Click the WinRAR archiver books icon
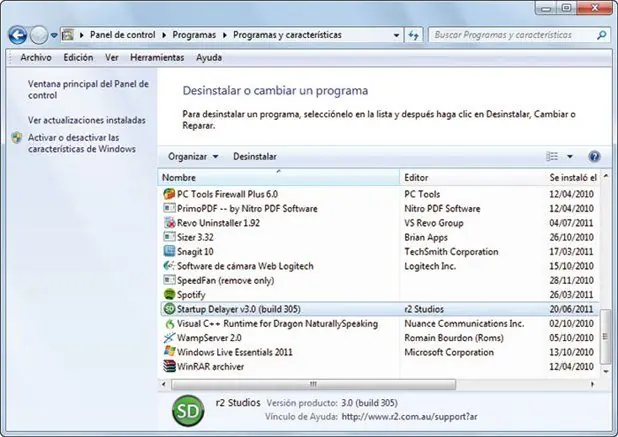This screenshot has height=437, width=618. (x=169, y=366)
